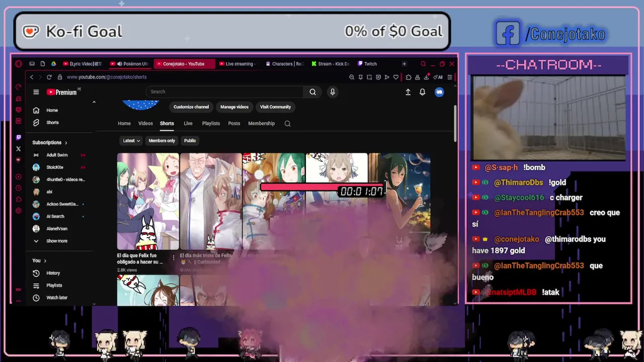Open sidebar Playlists link
The width and height of the screenshot is (644, 362).
tap(54, 285)
